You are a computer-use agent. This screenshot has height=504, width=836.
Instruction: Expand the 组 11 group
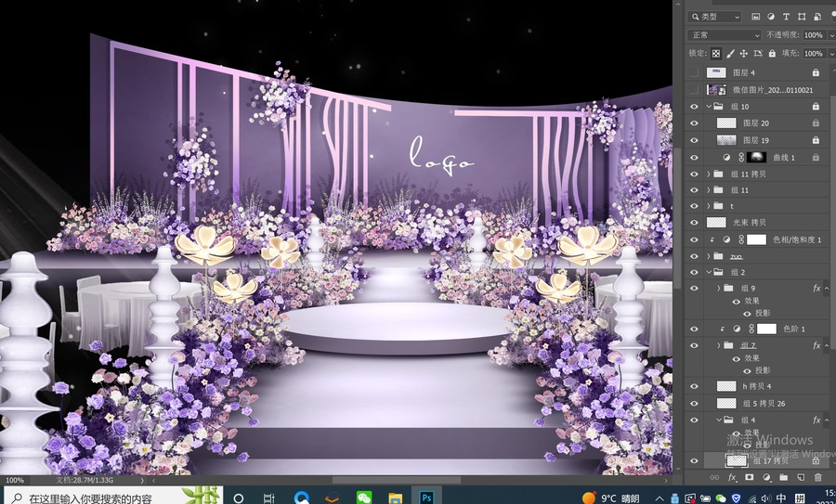(709, 189)
